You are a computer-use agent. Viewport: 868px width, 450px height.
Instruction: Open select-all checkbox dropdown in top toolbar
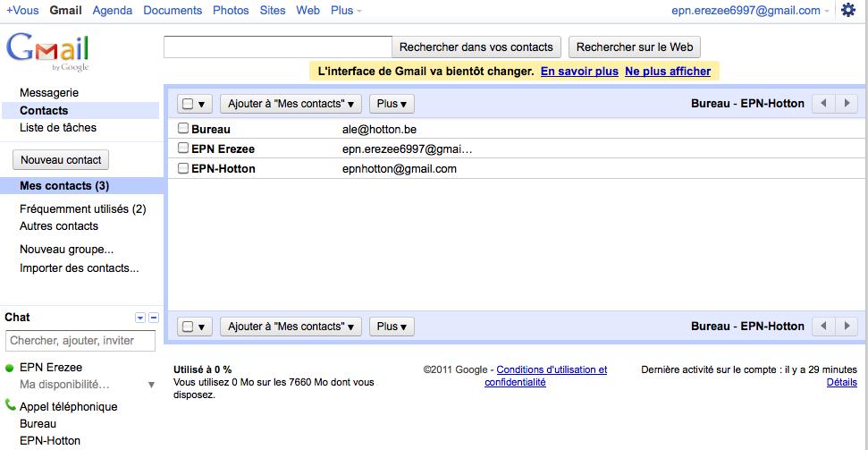(x=194, y=104)
